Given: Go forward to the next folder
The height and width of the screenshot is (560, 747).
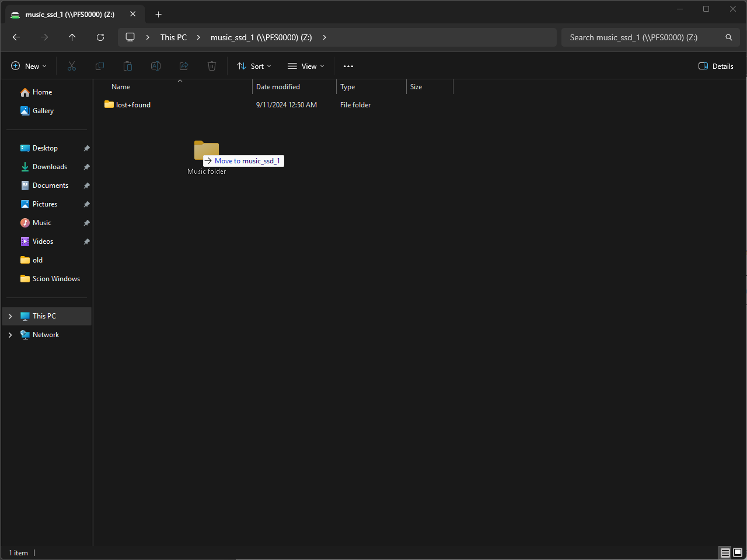Looking at the screenshot, I should pyautogui.click(x=44, y=37).
